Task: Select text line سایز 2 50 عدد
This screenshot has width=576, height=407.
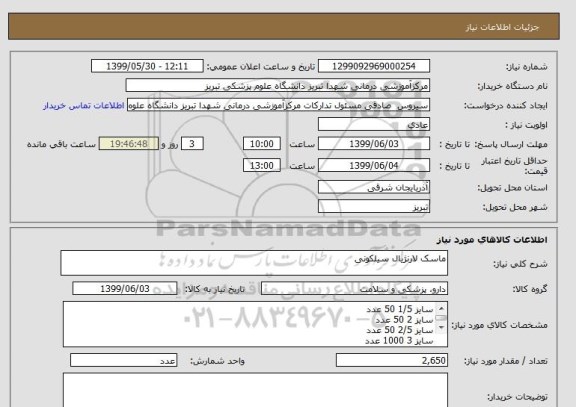Action: click(404, 320)
